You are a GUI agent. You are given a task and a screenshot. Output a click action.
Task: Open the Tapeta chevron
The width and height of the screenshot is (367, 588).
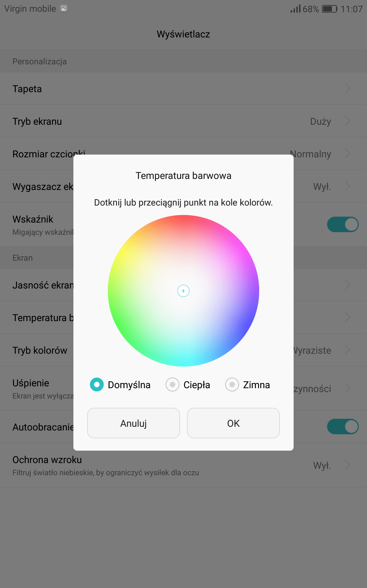[348, 88]
